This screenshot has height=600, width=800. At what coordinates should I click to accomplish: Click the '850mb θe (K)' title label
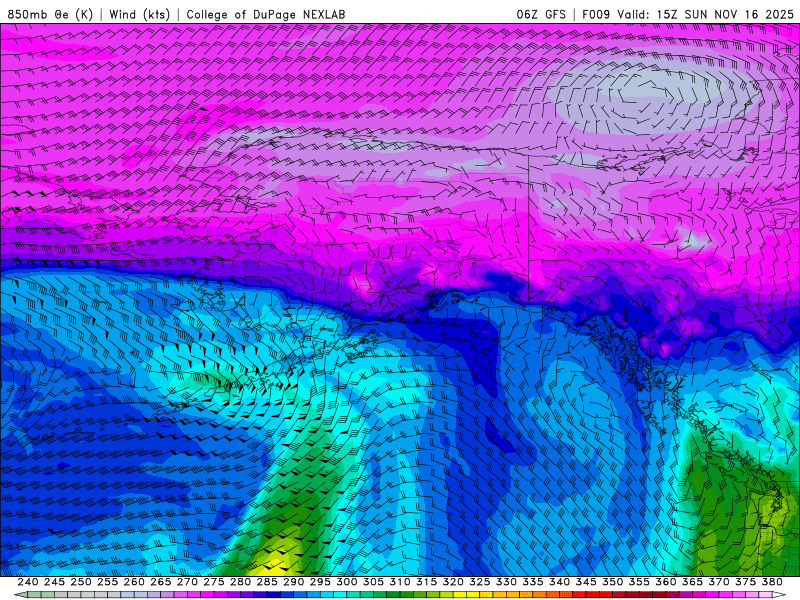click(x=50, y=14)
